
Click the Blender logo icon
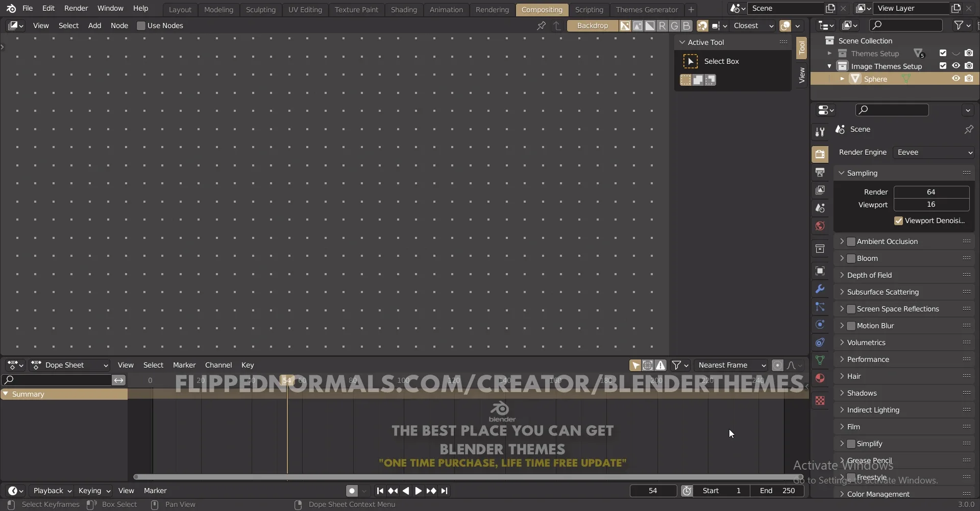click(x=11, y=8)
